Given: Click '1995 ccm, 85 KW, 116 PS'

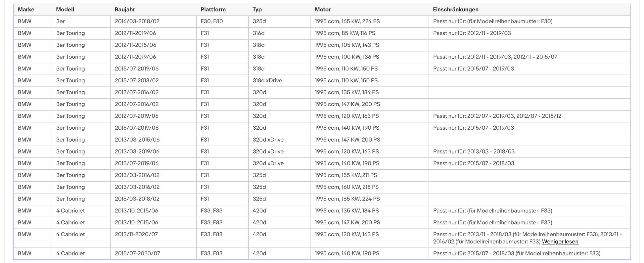Looking at the screenshot, I should click(345, 33).
